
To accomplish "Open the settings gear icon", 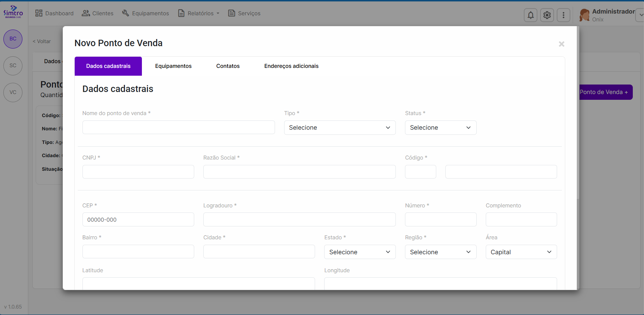I will coord(547,15).
